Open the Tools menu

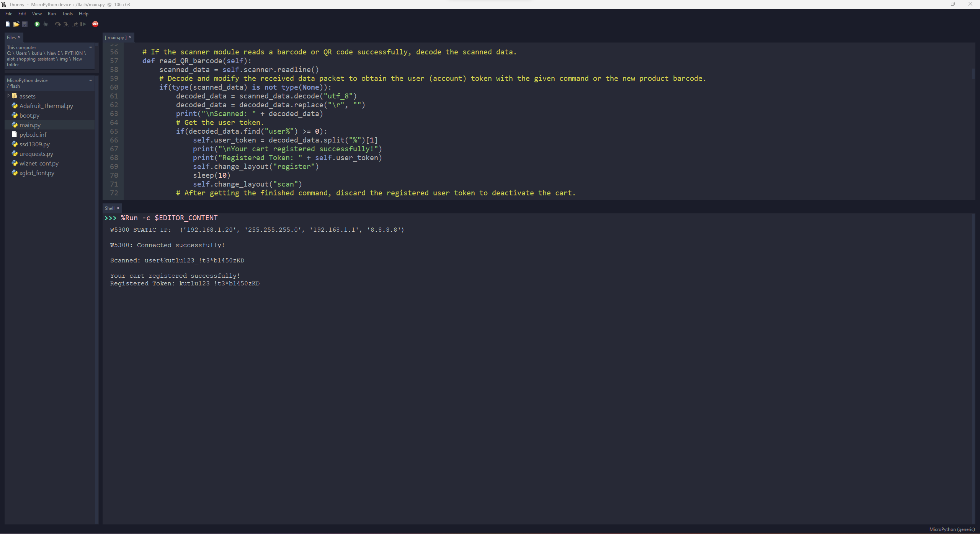pyautogui.click(x=67, y=14)
